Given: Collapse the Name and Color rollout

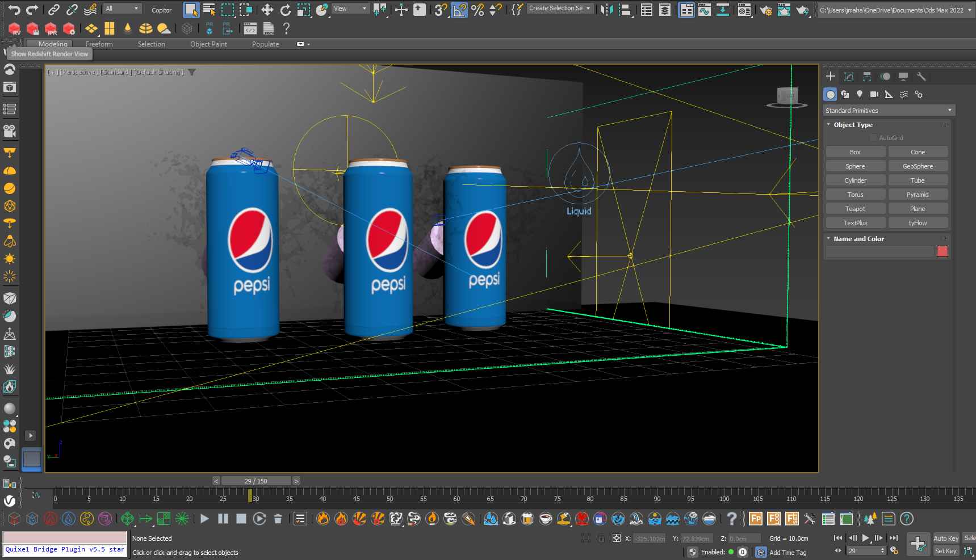Looking at the screenshot, I should (x=828, y=238).
